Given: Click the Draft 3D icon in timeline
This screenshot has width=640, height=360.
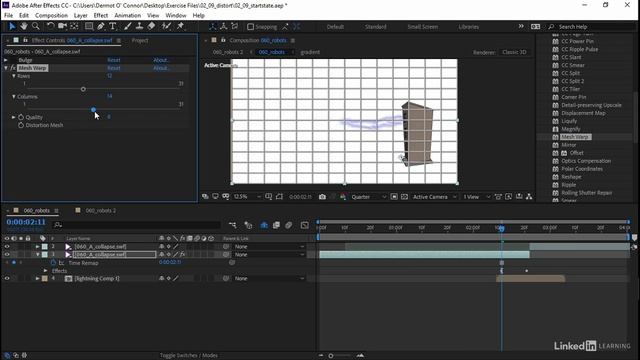Looking at the screenshot, I should pyautogui.click(x=248, y=225).
